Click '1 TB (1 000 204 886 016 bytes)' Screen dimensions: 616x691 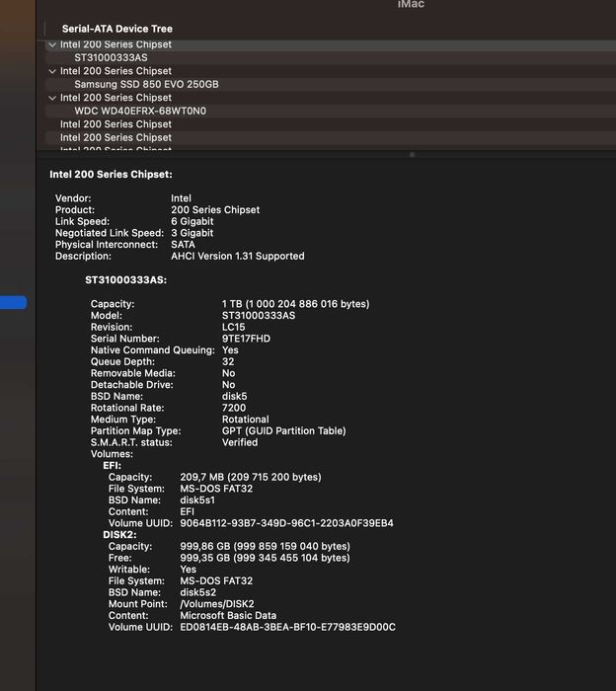coord(296,304)
